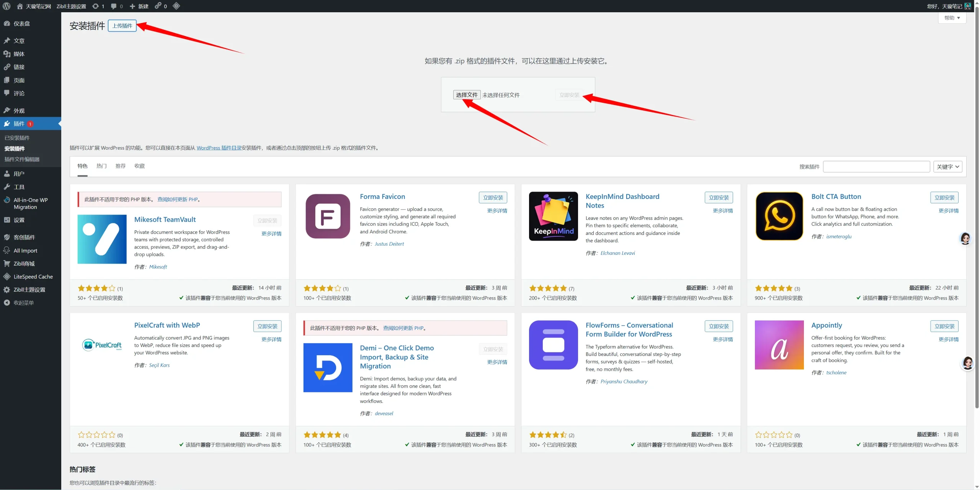
Task: Click the FlowForms plugin thumbnail
Action: [x=554, y=345]
